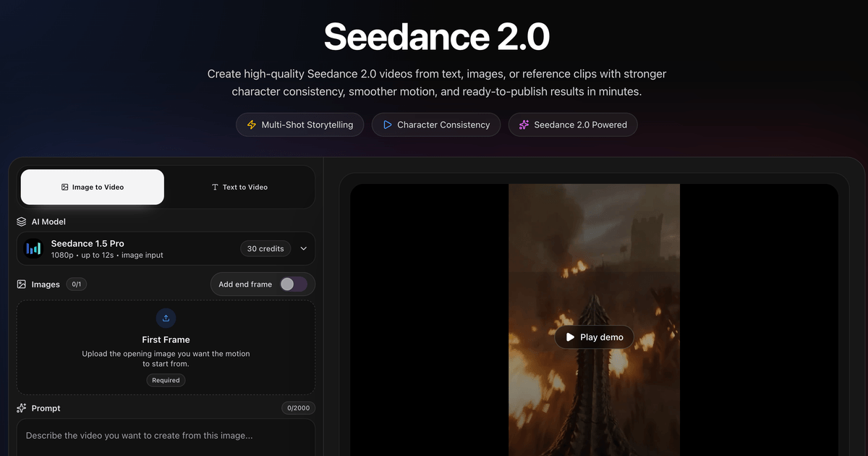Screen dimensions: 868x456
Task: Switch to the Text to Video tab
Action: (x=239, y=187)
